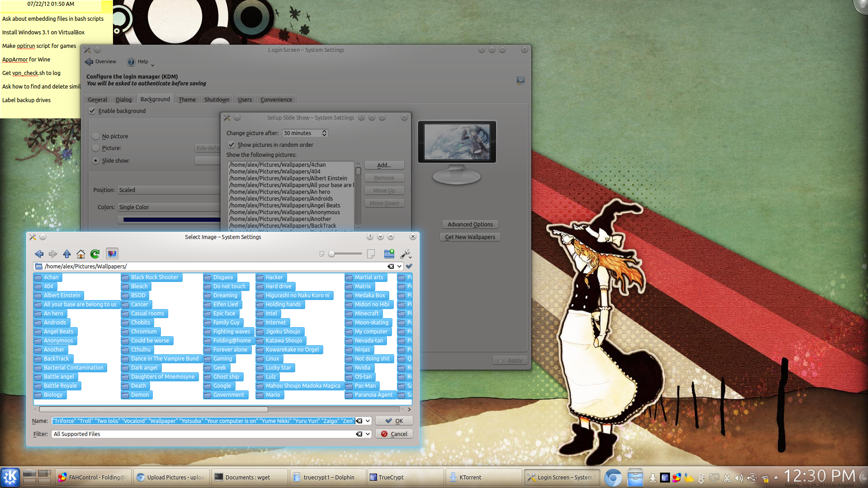Reload the folder with green refresh icon
868x488 pixels.
coord(95,254)
